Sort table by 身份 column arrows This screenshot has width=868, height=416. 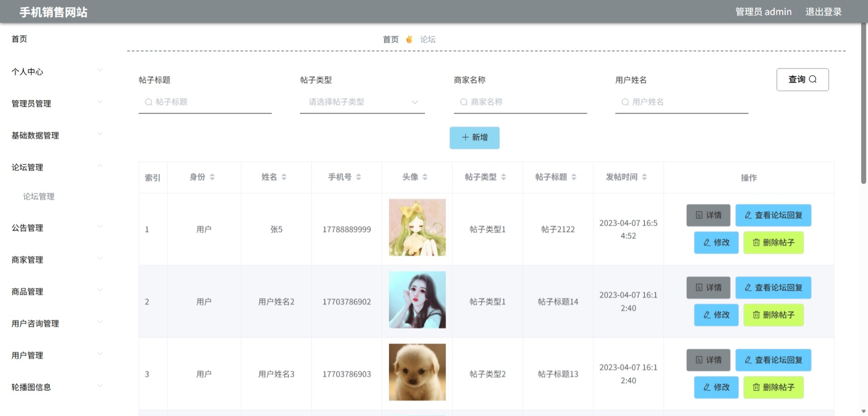tap(212, 177)
